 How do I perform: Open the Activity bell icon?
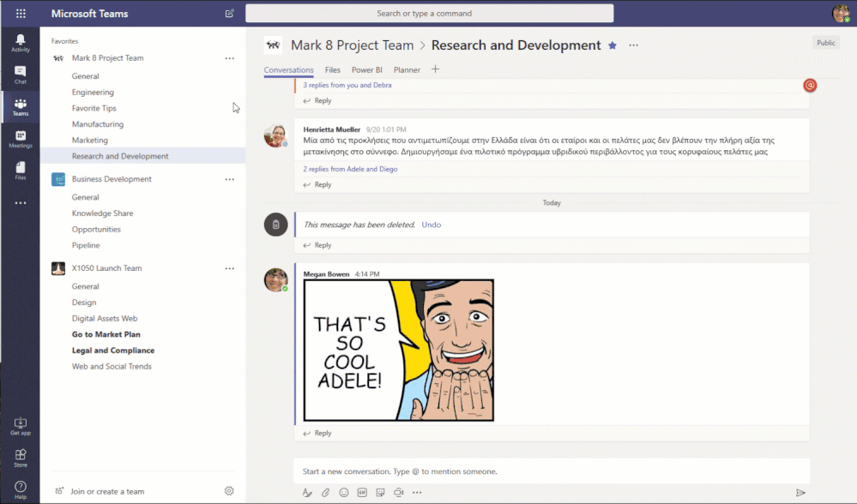coord(21,43)
